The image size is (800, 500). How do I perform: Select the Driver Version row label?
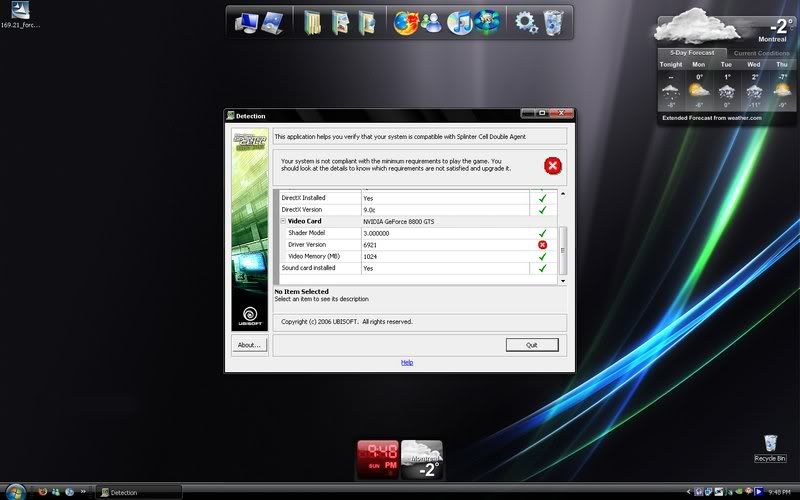pos(307,244)
